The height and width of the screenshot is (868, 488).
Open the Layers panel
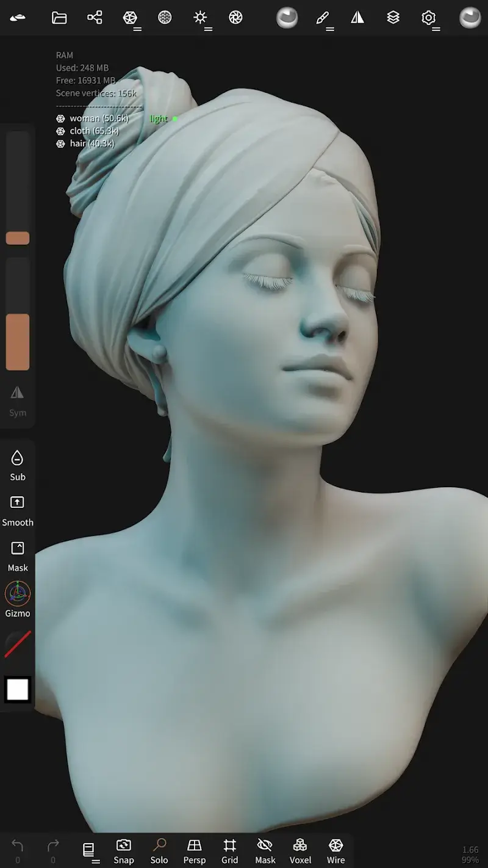(x=392, y=18)
